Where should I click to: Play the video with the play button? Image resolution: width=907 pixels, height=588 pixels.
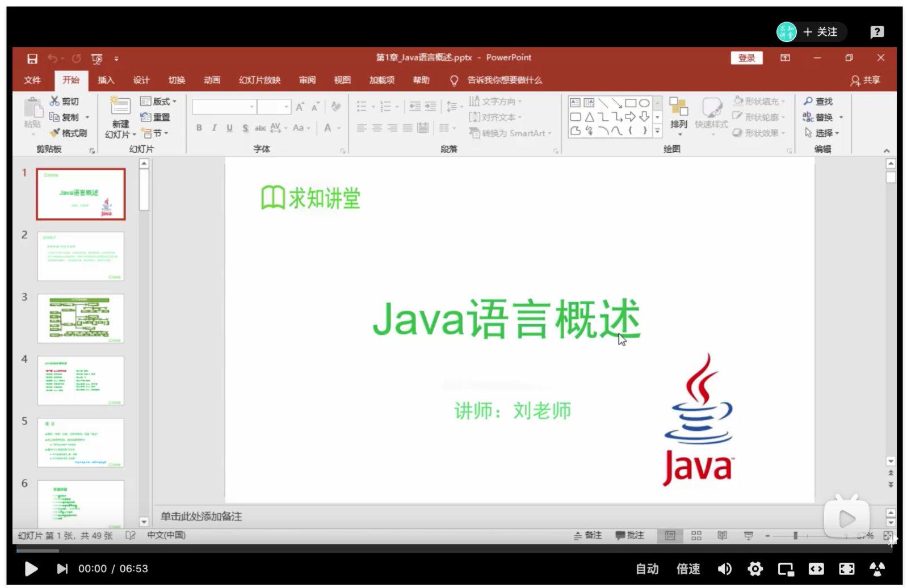tap(31, 569)
